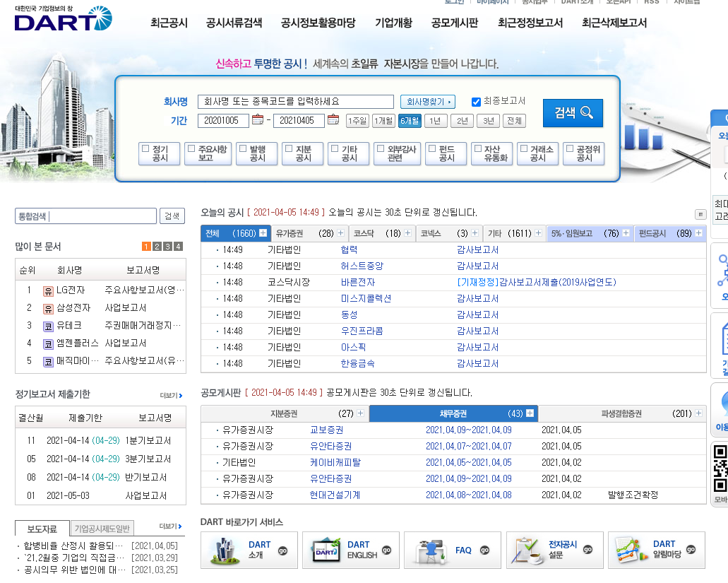The height and width of the screenshot is (583, 728).
Task: Expand the 5%·임원보고 (76) plus icon
Action: point(626,232)
